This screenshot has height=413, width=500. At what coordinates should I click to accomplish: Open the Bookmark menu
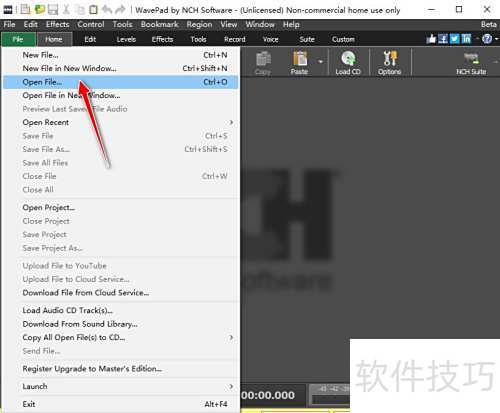160,24
